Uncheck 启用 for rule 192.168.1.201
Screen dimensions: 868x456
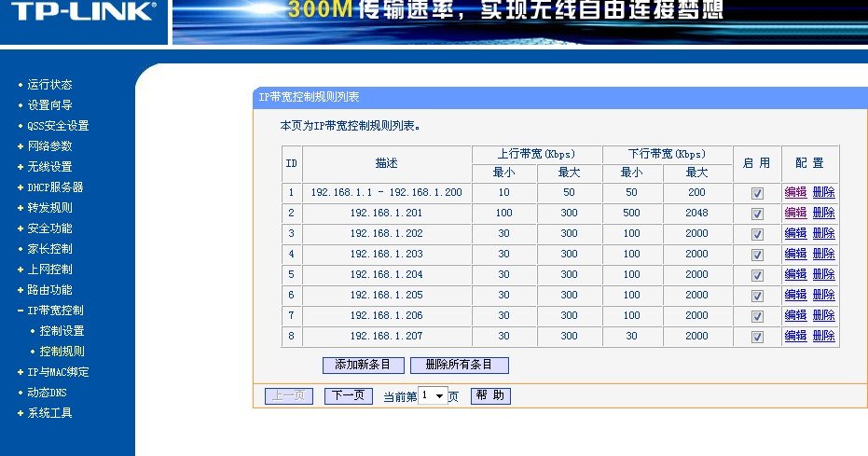coord(757,214)
